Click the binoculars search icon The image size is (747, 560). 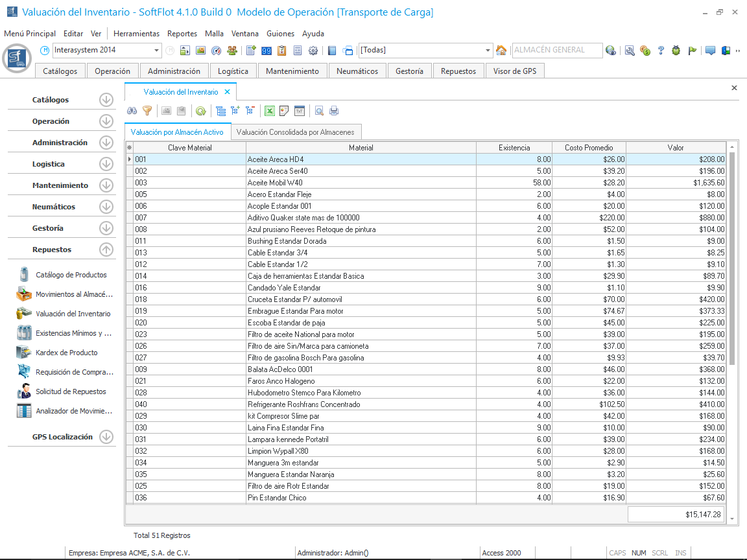[132, 111]
